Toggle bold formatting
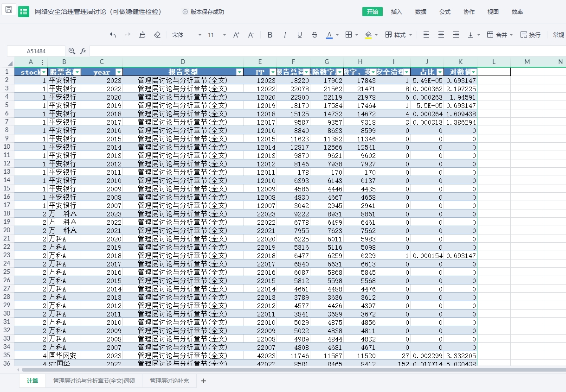Screen dimensions: 566x392 pyautogui.click(x=270, y=35)
